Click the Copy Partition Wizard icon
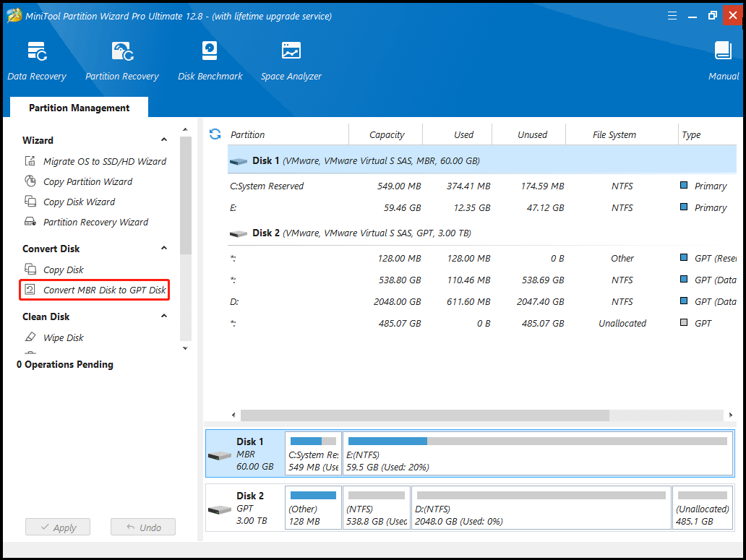The height and width of the screenshot is (560, 746). point(30,181)
